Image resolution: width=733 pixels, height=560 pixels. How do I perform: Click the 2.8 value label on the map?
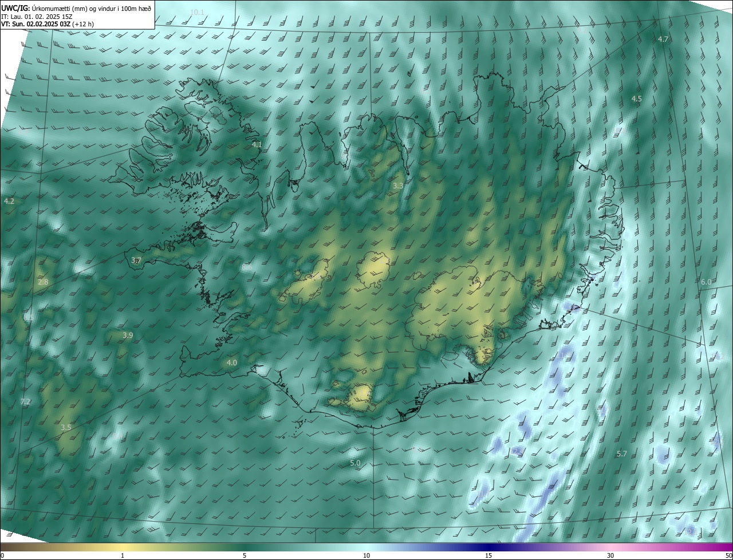tap(43, 282)
